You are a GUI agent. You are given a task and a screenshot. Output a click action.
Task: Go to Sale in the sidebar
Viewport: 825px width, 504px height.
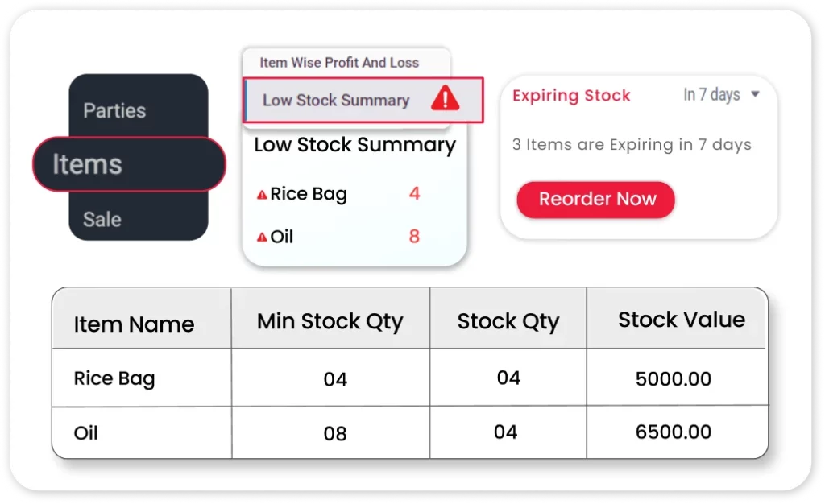(102, 219)
